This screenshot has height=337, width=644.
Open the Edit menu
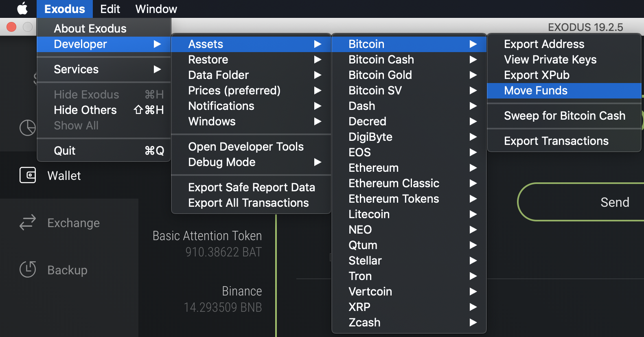(110, 9)
